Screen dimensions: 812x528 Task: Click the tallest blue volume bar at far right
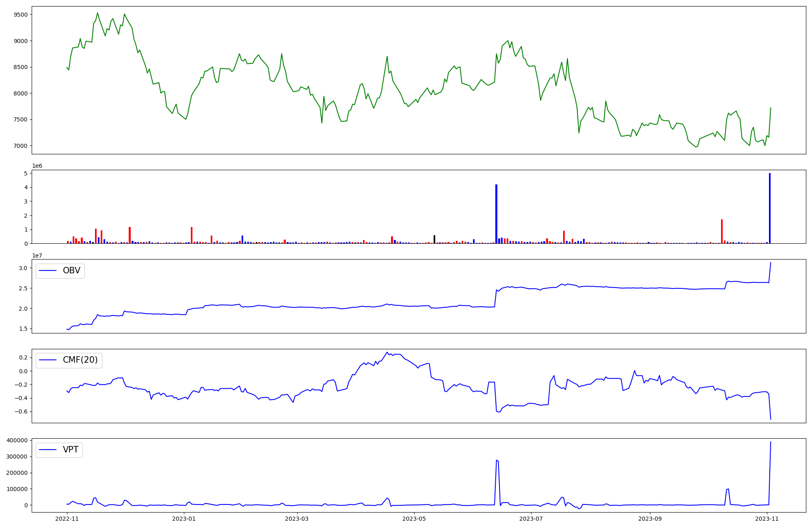(770, 207)
